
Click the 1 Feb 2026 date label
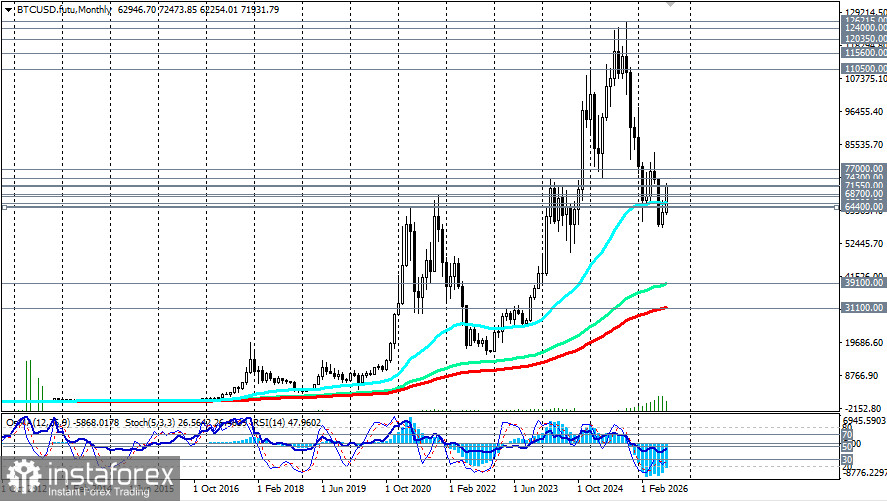pos(664,489)
